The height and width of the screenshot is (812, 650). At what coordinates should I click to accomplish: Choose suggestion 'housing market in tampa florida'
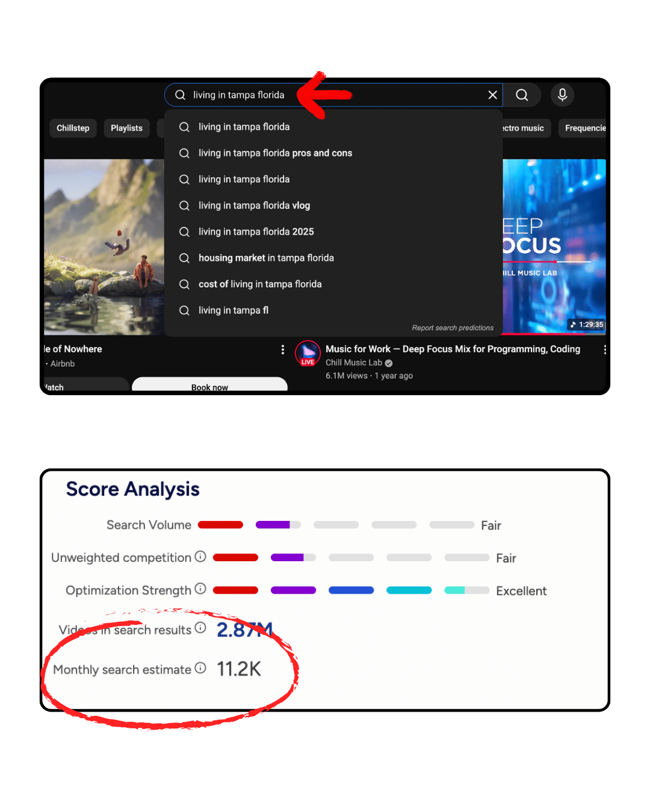[x=266, y=258]
